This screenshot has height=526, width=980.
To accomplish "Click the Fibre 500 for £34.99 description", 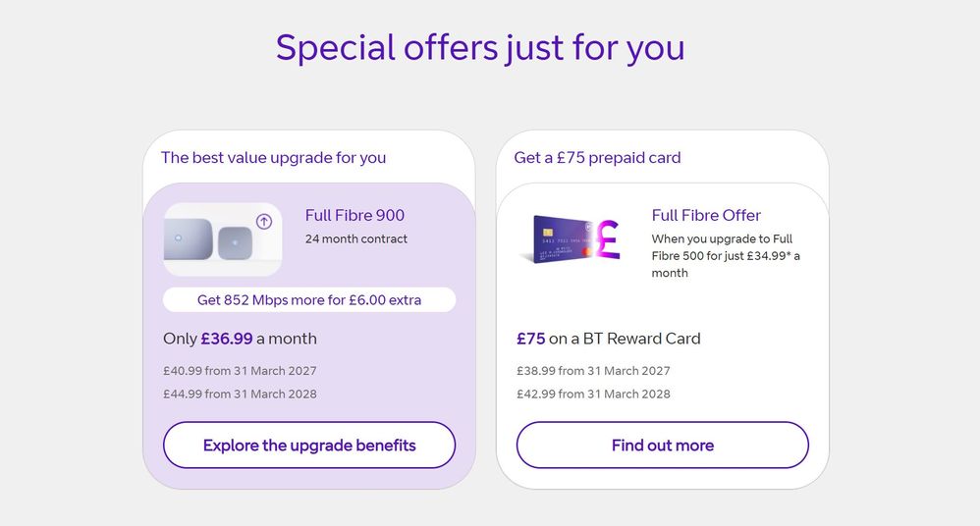I will [726, 255].
